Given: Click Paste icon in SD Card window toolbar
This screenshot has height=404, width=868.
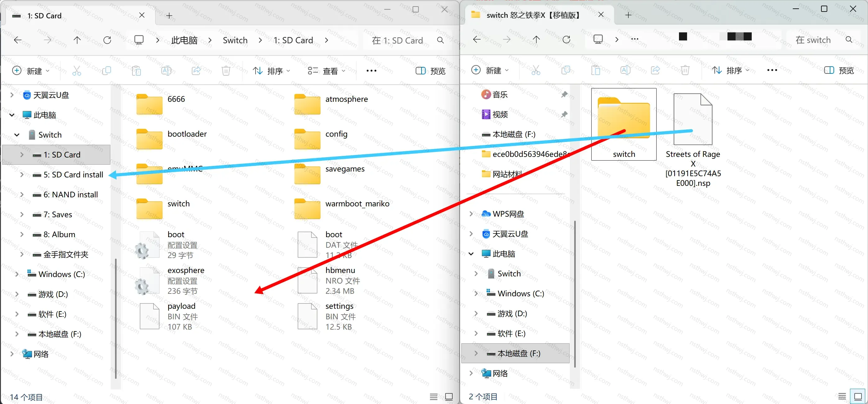Looking at the screenshot, I should point(136,71).
